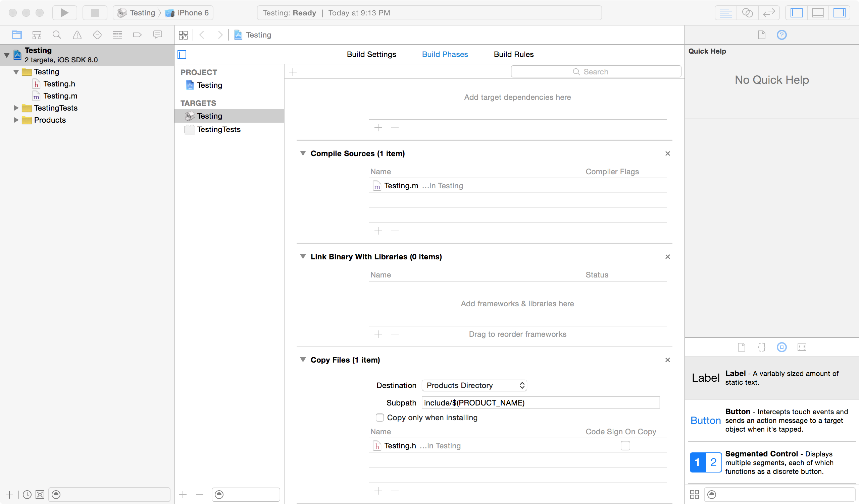Open the Build Rules tab

click(513, 55)
